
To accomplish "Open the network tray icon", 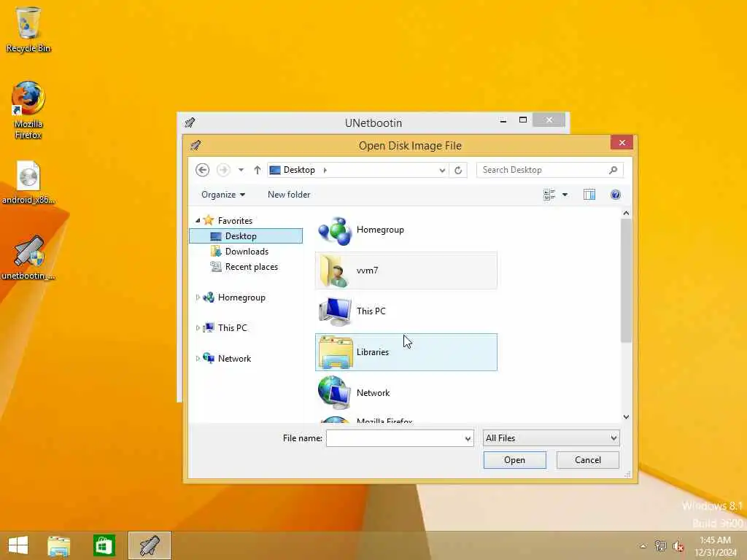I will point(660,546).
